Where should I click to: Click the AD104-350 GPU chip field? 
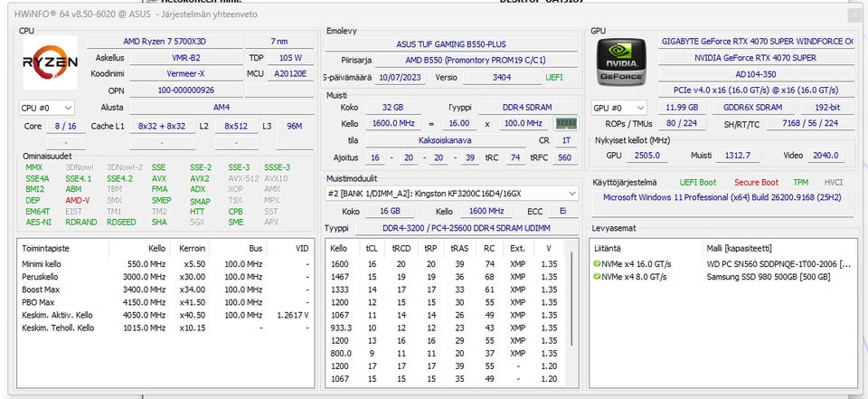[756, 73]
